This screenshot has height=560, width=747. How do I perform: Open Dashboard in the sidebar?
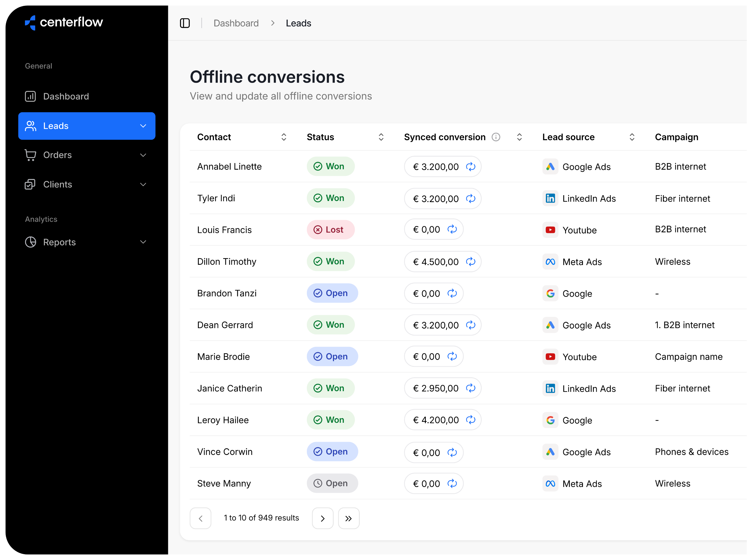point(66,96)
